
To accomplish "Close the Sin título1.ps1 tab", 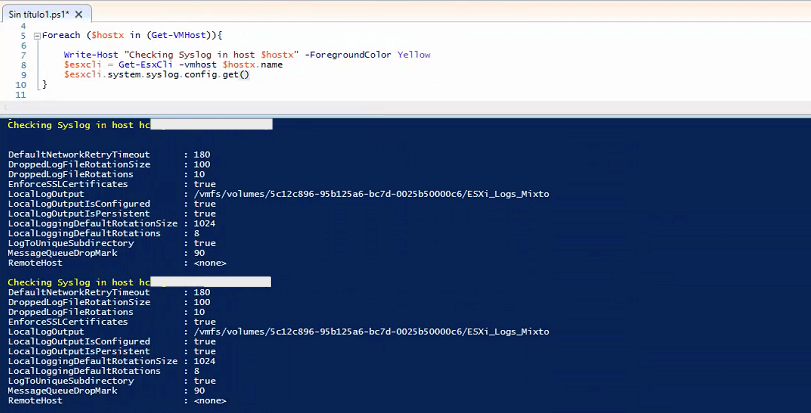I will pyautogui.click(x=79, y=14).
